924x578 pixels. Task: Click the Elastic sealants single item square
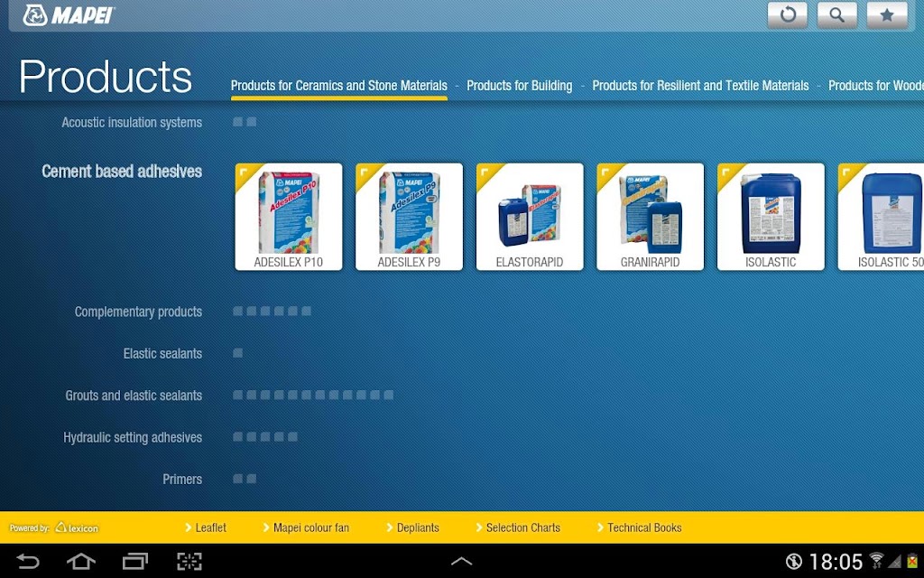click(x=237, y=353)
